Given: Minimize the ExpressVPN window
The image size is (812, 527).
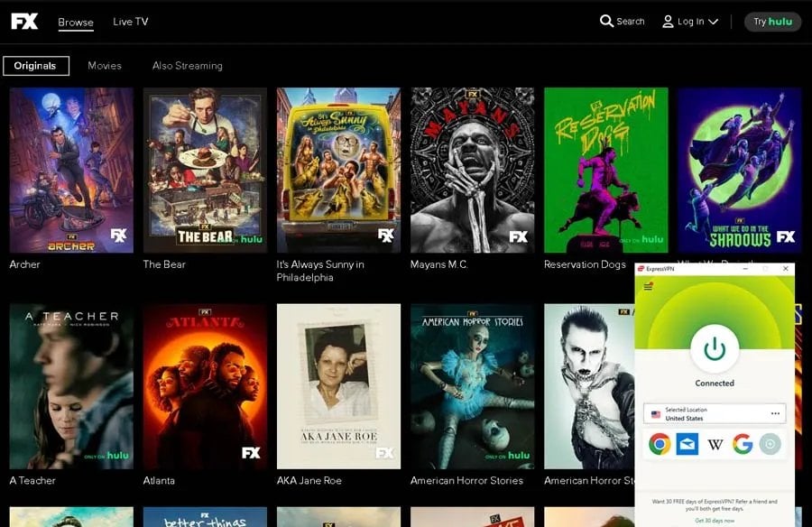Looking at the screenshot, I should click(x=746, y=268).
